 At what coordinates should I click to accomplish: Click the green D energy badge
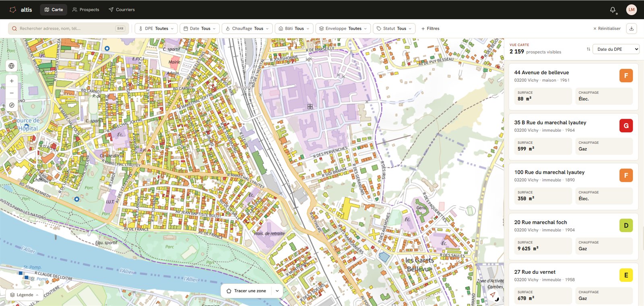coord(626,225)
